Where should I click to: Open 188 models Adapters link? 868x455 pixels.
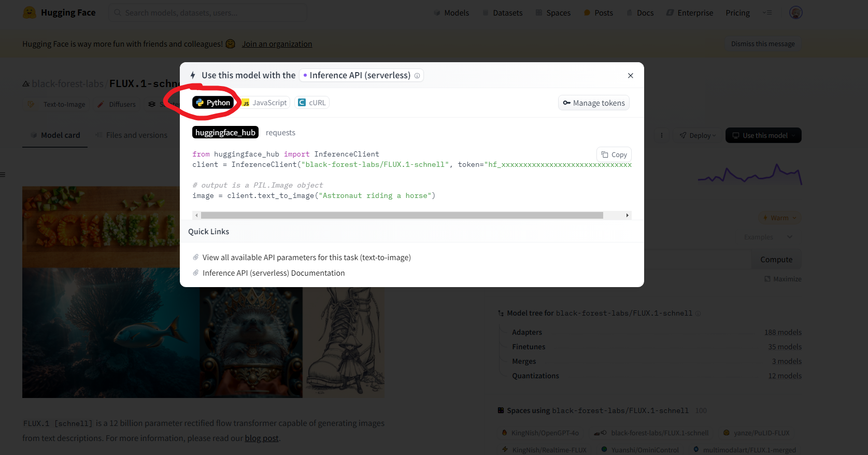coord(782,332)
